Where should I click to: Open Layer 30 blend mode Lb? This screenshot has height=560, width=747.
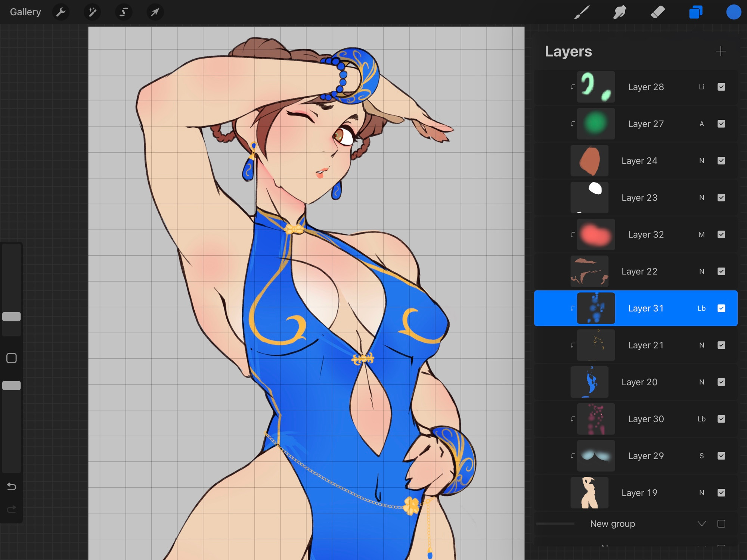point(701,419)
